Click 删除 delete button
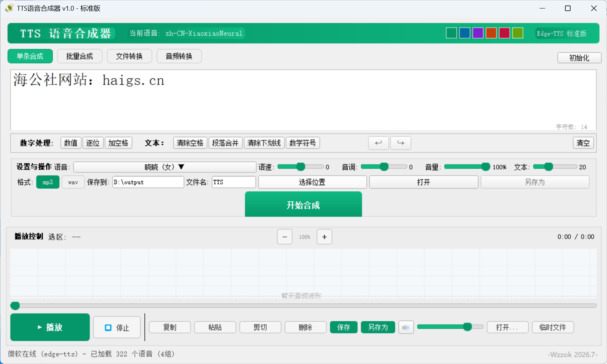 [x=306, y=327]
